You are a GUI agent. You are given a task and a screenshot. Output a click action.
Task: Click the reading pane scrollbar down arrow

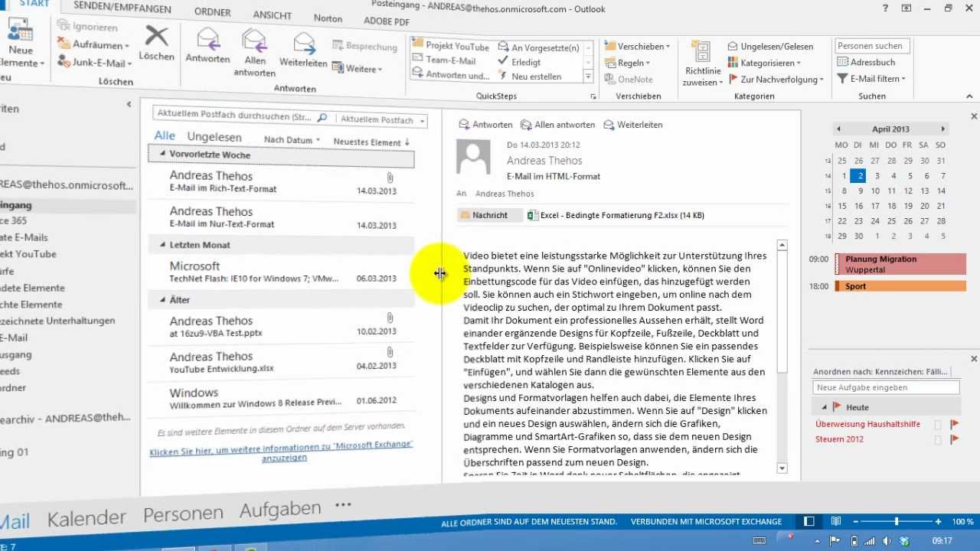[782, 468]
